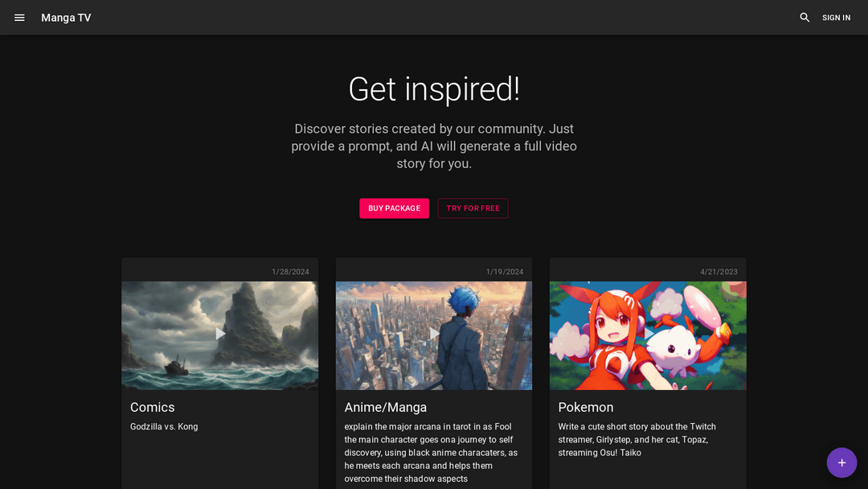This screenshot has width=868, height=489.
Task: Click the major arcana tarot prompt text
Action: (x=431, y=453)
